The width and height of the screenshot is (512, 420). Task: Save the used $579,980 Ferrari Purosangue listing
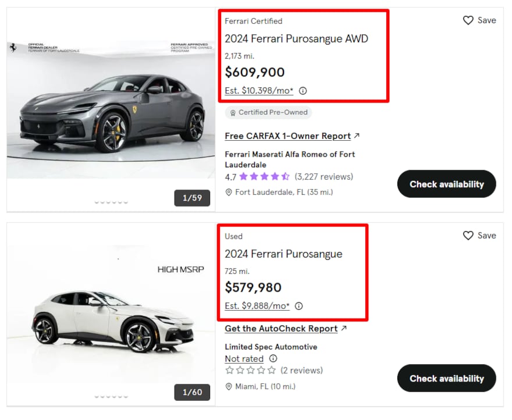click(479, 236)
